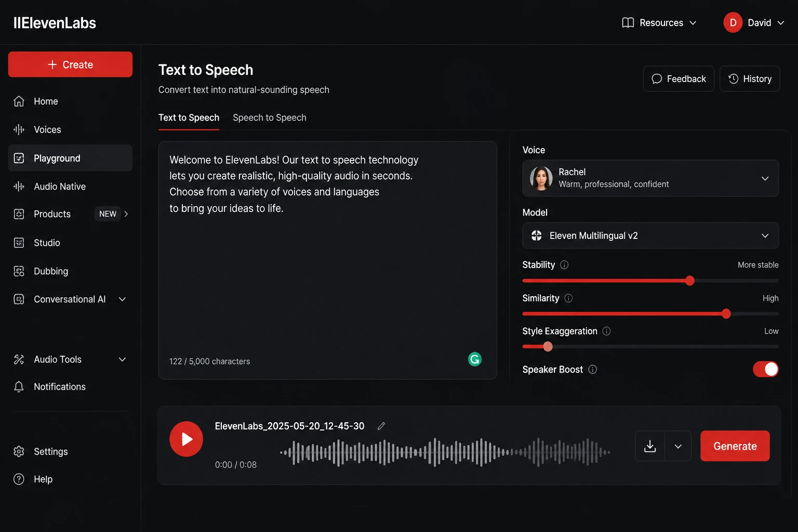Click the NEW badge beside Products
The width and height of the screenshot is (798, 532).
108,214
